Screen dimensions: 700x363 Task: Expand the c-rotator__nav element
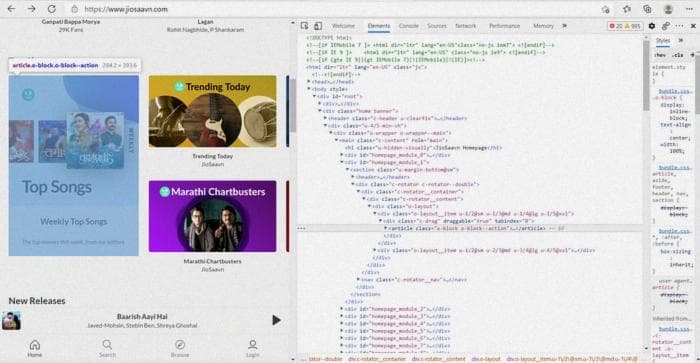pos(358,280)
